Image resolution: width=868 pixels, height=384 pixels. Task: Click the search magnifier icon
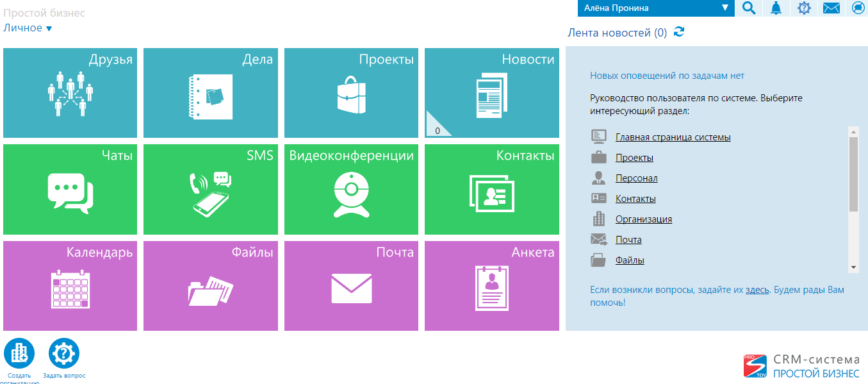coord(748,8)
